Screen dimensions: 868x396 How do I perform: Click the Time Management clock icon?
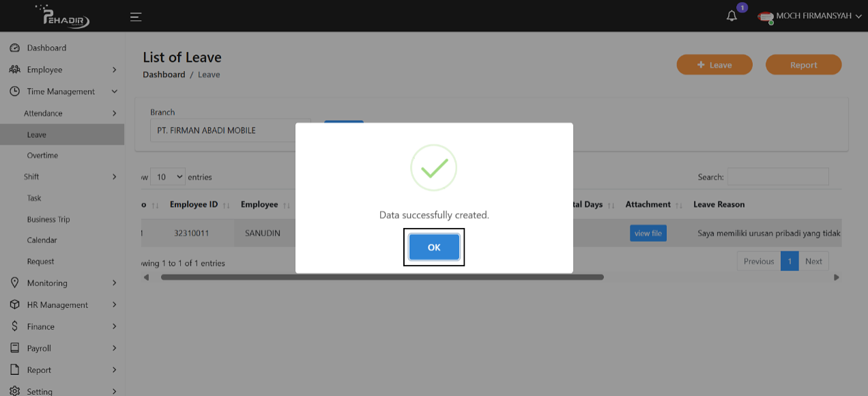pos(14,91)
